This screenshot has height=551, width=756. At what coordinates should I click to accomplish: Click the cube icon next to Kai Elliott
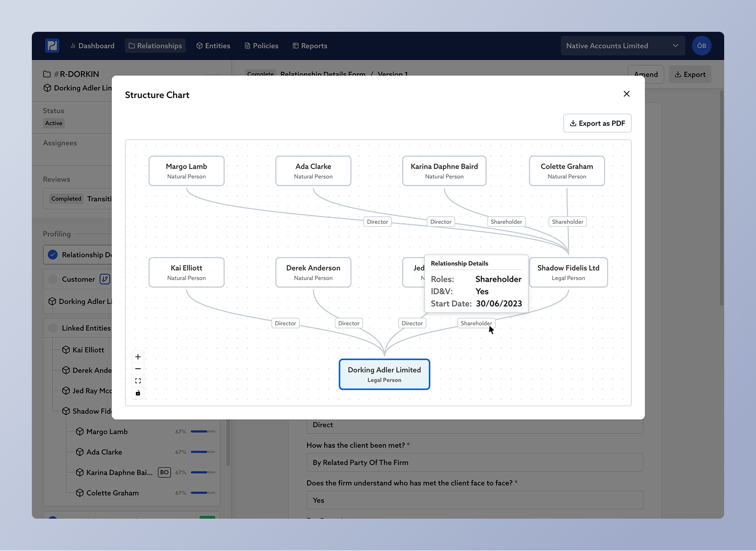point(66,349)
